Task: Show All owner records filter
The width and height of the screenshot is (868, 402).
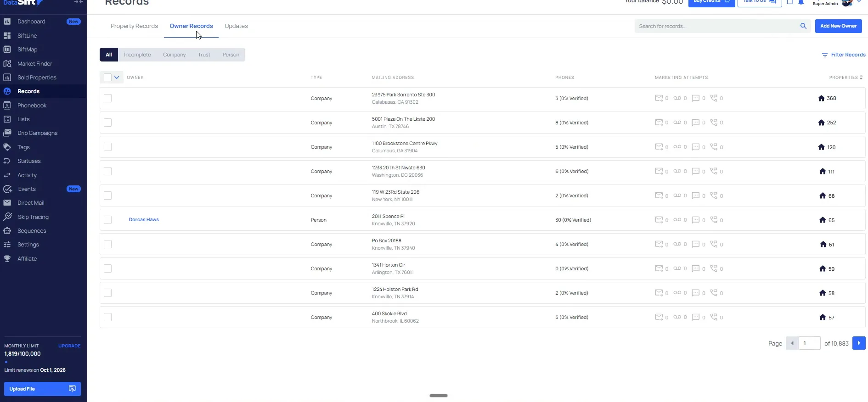Action: point(109,55)
